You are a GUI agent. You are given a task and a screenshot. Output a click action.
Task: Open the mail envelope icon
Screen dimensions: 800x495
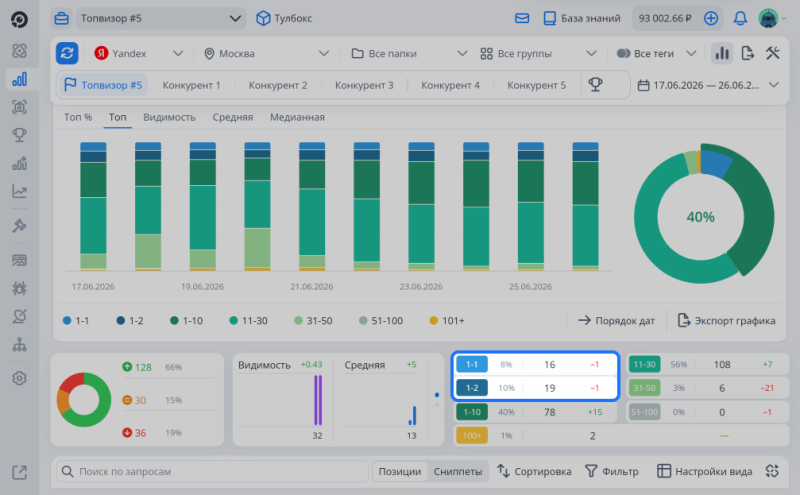click(x=522, y=18)
